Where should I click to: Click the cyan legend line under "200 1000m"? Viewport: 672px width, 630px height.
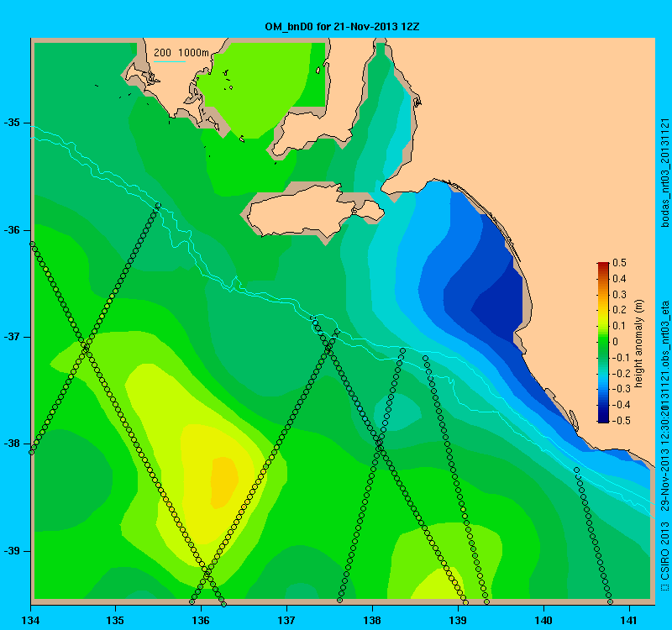coord(170,61)
